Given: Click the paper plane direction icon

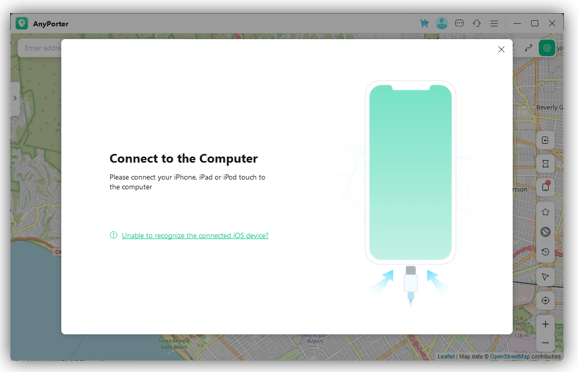Looking at the screenshot, I should pos(546,277).
